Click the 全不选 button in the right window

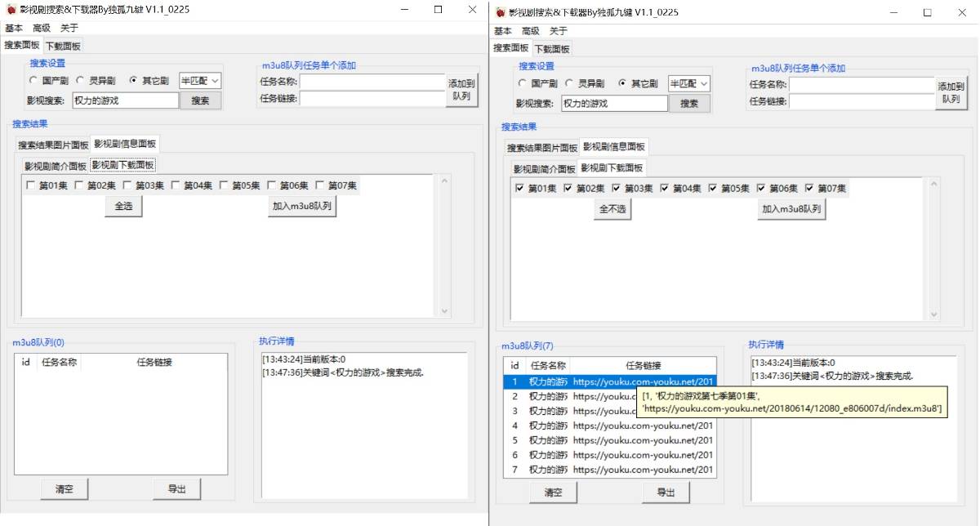[x=612, y=210]
